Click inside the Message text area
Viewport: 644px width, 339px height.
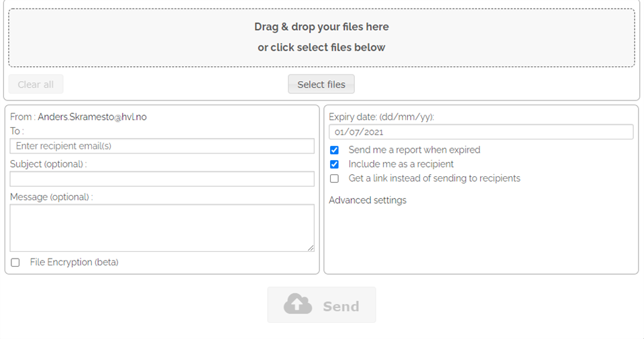click(162, 228)
